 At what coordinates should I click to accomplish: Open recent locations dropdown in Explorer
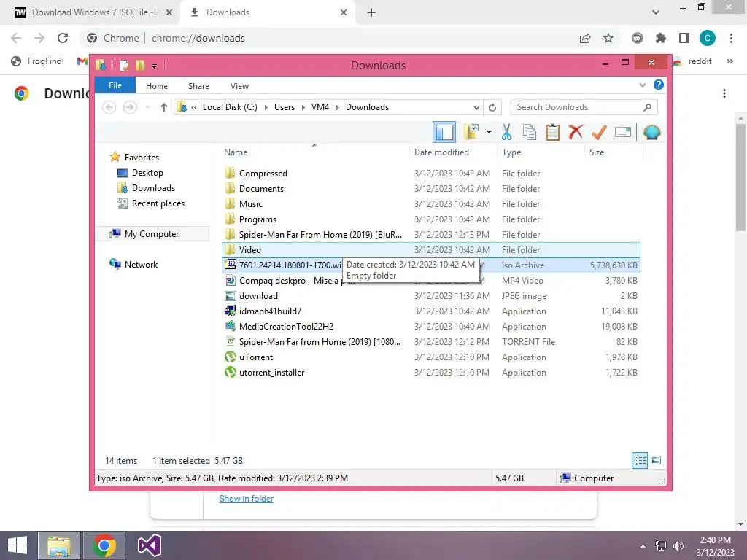[x=147, y=107]
